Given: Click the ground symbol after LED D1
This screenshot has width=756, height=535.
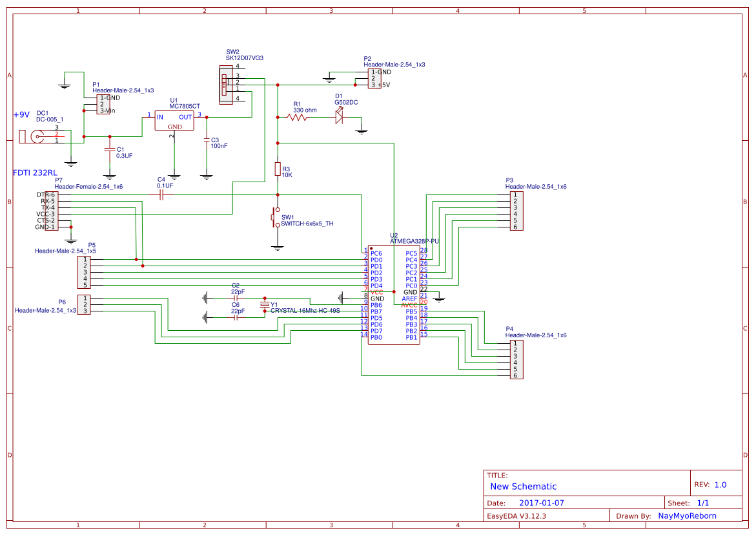Looking at the screenshot, I should [x=362, y=131].
